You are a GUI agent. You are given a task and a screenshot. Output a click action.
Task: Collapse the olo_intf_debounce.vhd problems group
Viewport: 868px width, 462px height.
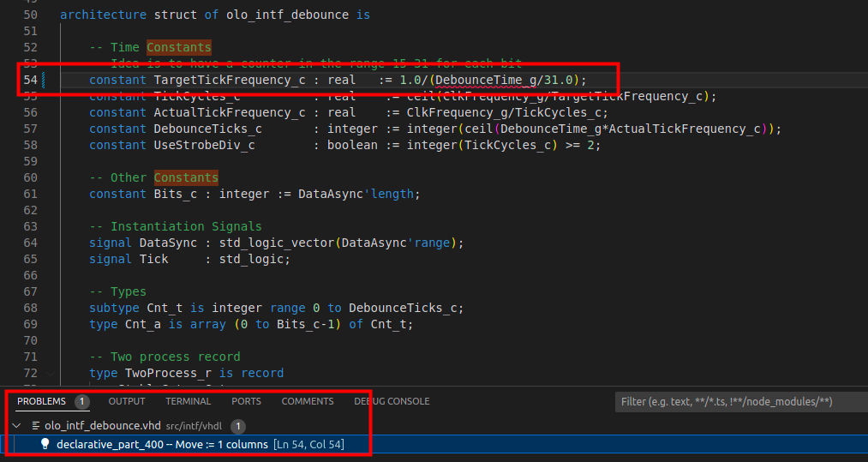(16, 425)
